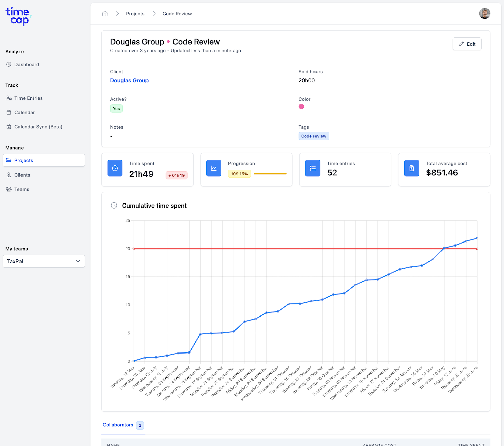Open the Calendar sidebar item

pos(25,113)
